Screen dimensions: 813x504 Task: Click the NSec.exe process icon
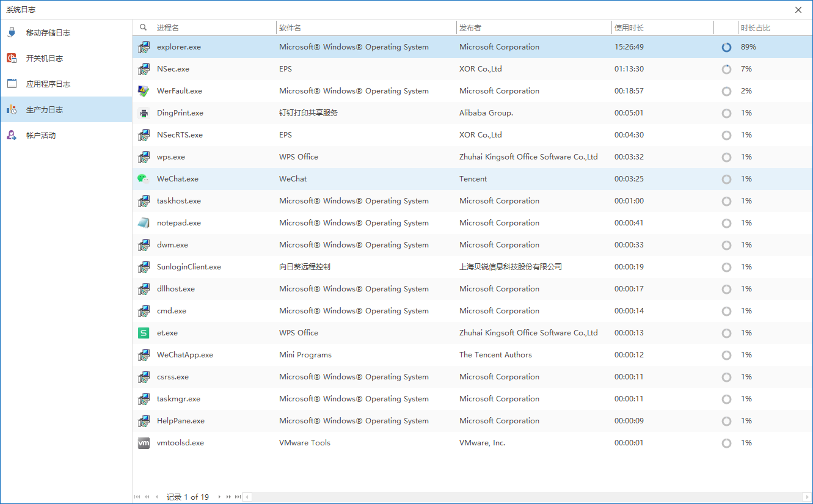point(144,69)
